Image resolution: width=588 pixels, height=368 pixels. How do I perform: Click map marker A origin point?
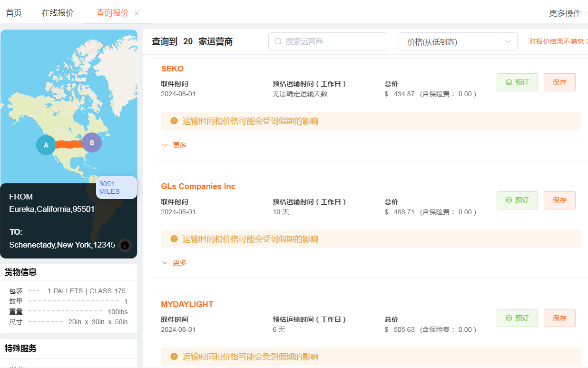click(x=46, y=145)
